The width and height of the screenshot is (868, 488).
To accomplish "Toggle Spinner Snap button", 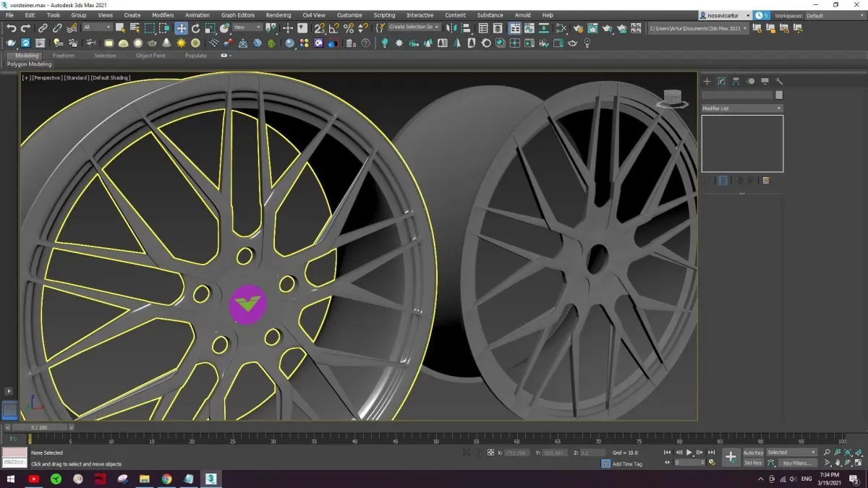I will 363,27.
